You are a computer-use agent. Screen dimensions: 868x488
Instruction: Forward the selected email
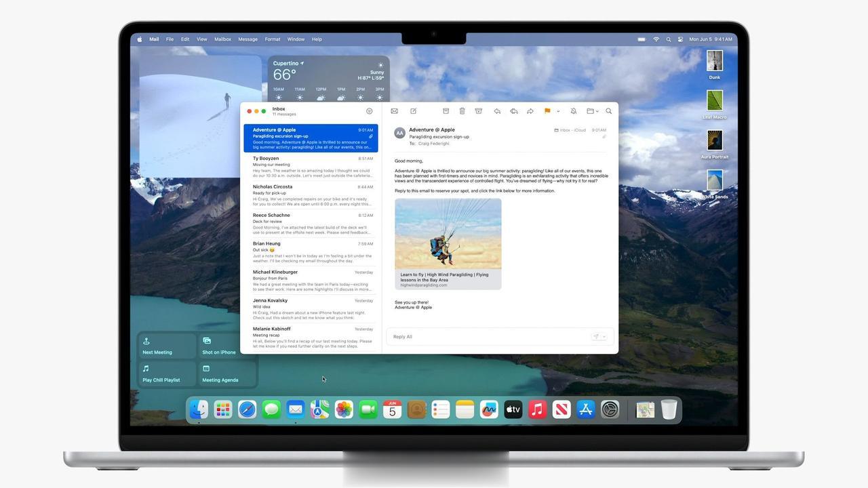pos(530,111)
